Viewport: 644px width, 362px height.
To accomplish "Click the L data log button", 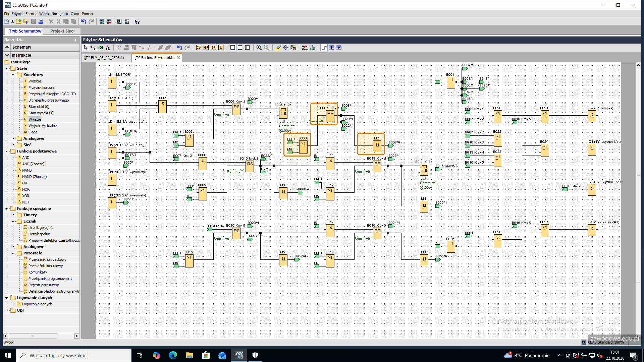I will (x=221, y=48).
